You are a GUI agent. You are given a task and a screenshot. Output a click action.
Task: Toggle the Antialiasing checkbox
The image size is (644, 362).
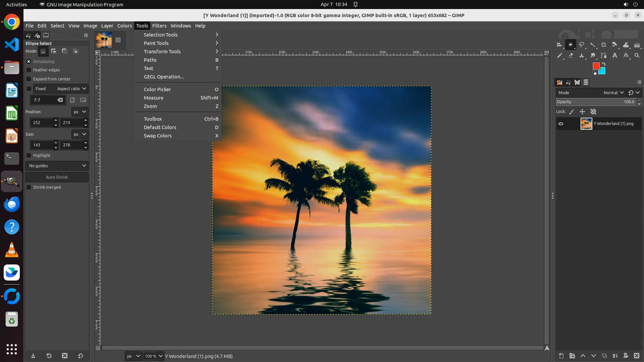pos(29,62)
